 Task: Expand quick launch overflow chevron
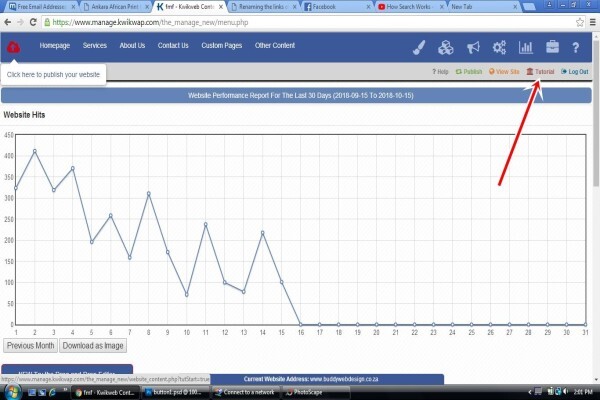pyautogui.click(x=65, y=390)
